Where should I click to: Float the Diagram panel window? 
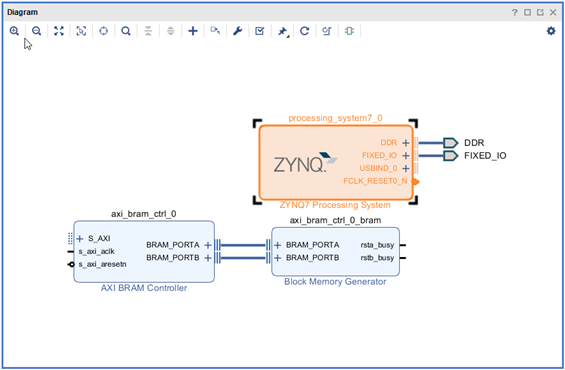tap(540, 13)
